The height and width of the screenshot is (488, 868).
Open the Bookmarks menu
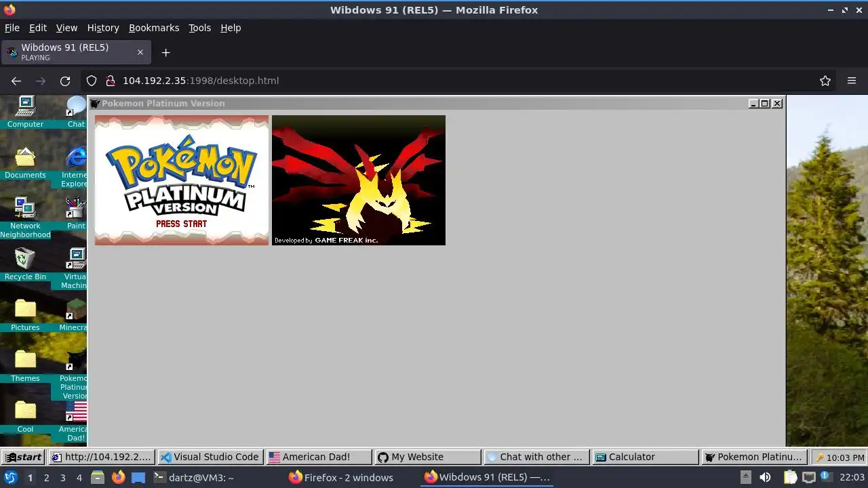[x=154, y=28]
